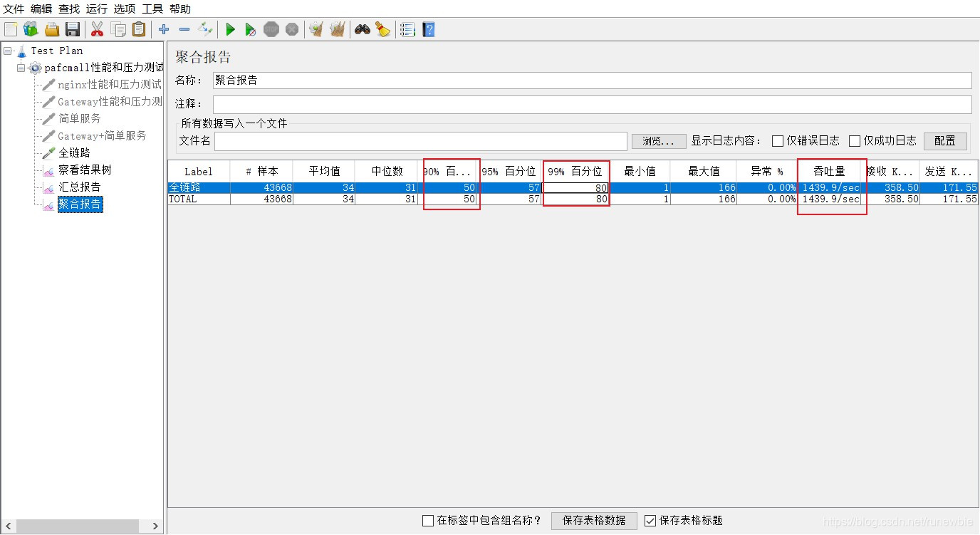The image size is (980, 535).
Task: Select the pafcmall性能和压力测试 thread group
Action: (x=104, y=68)
